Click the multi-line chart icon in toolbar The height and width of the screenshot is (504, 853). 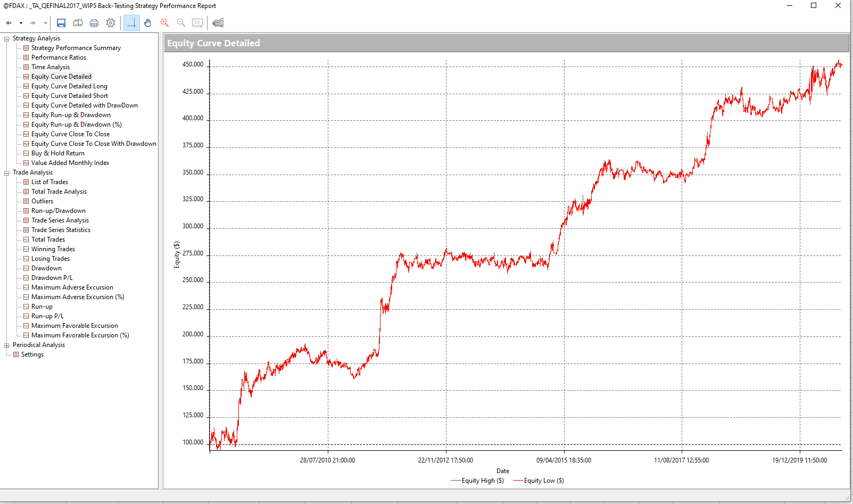(218, 23)
